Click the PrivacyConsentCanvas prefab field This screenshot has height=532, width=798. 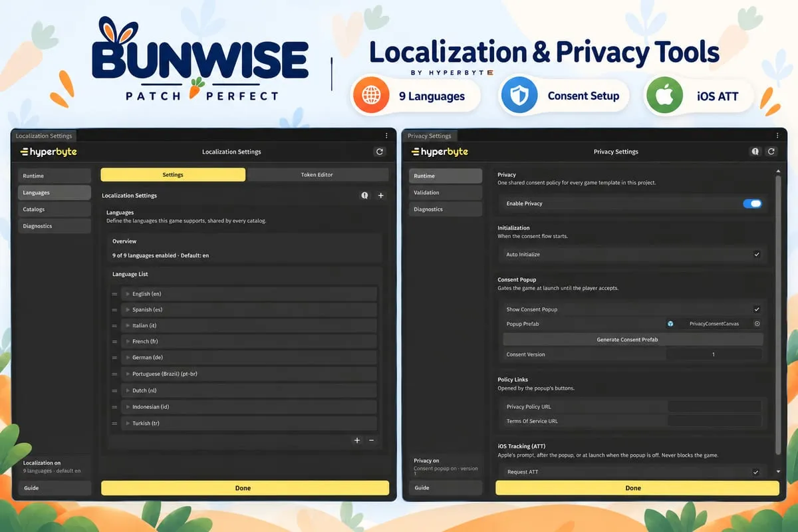(x=714, y=324)
